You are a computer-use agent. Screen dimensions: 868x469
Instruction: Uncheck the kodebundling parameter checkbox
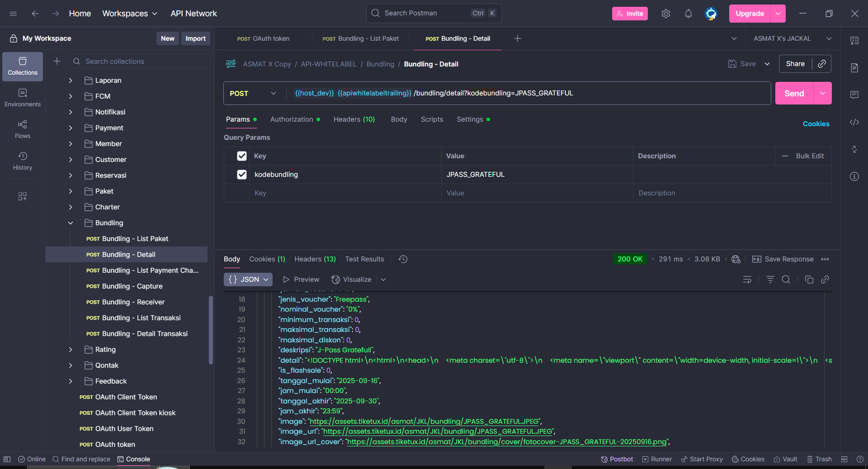(x=242, y=175)
